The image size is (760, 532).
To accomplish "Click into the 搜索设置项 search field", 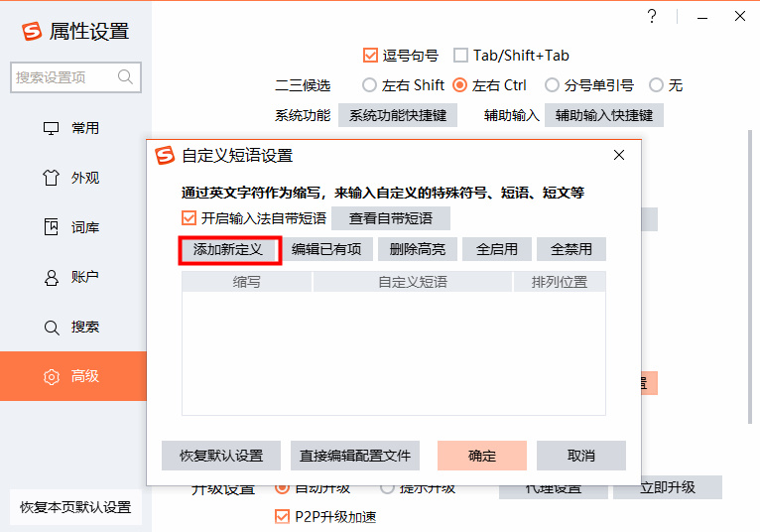I will click(75, 77).
